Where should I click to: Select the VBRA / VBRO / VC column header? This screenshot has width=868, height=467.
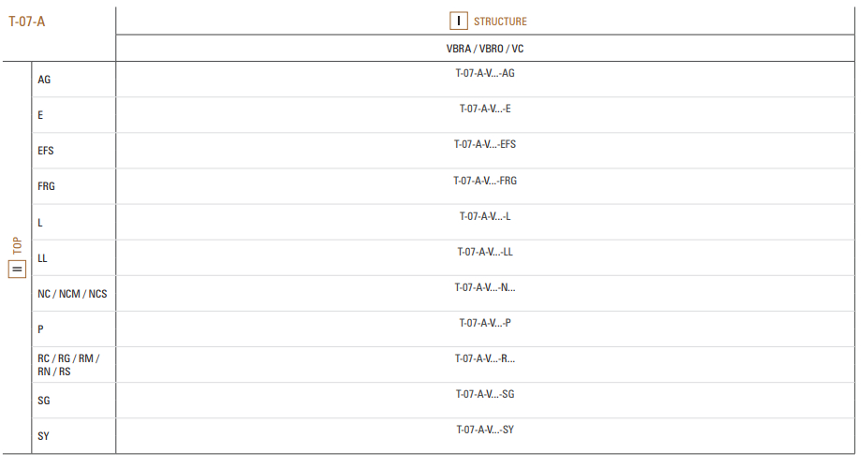485,49
